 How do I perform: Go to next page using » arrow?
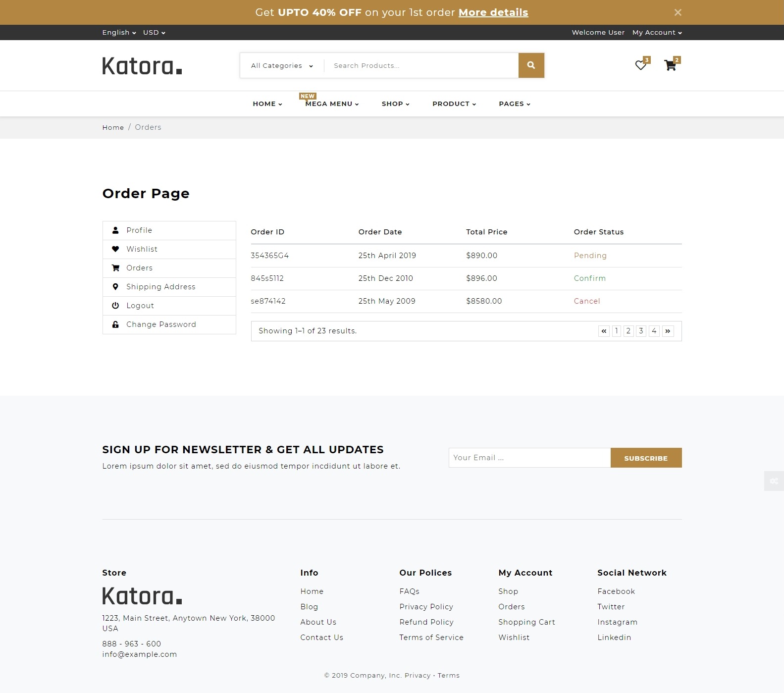(668, 331)
